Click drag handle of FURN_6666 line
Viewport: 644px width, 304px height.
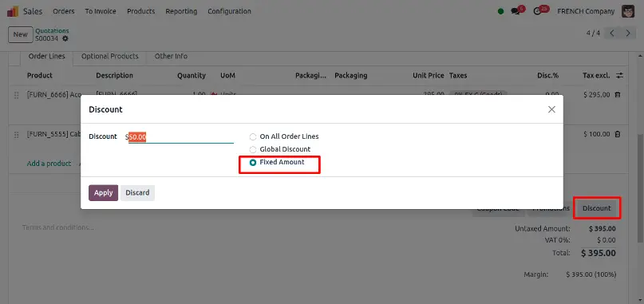pyautogui.click(x=17, y=95)
